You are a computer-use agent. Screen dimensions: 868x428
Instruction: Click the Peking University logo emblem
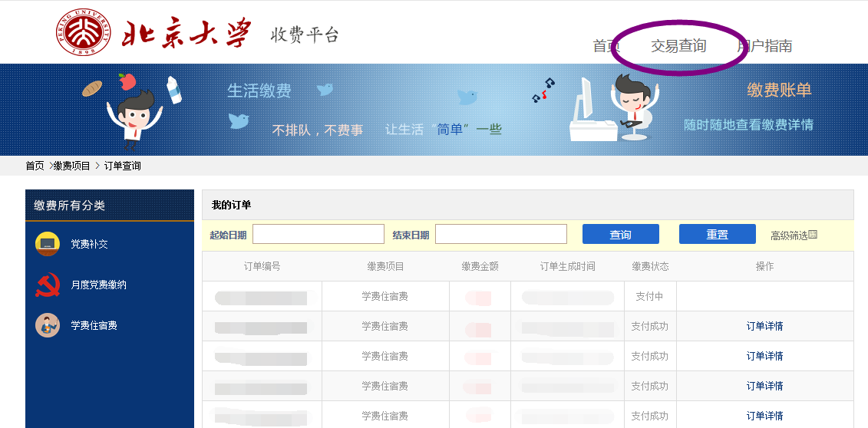pyautogui.click(x=83, y=33)
